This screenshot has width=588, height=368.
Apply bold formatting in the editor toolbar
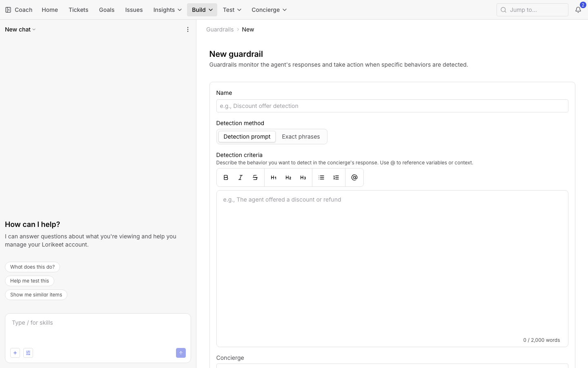pyautogui.click(x=226, y=177)
